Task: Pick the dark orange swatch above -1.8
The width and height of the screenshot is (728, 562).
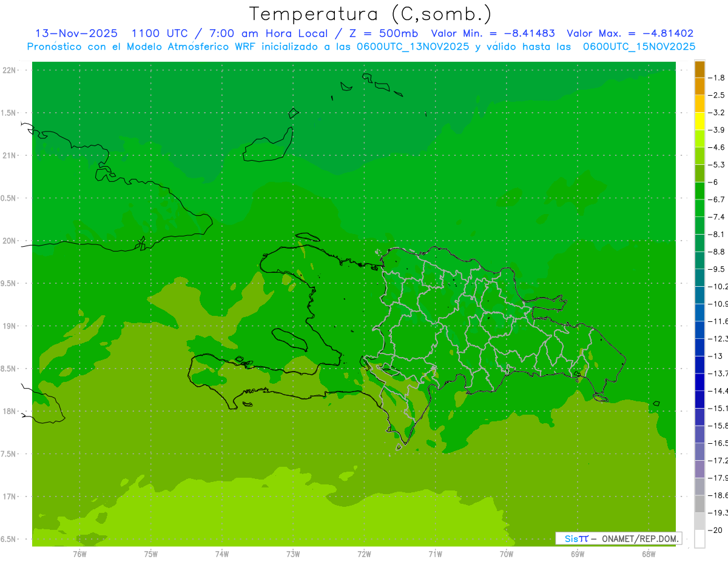Action: pyautogui.click(x=699, y=69)
